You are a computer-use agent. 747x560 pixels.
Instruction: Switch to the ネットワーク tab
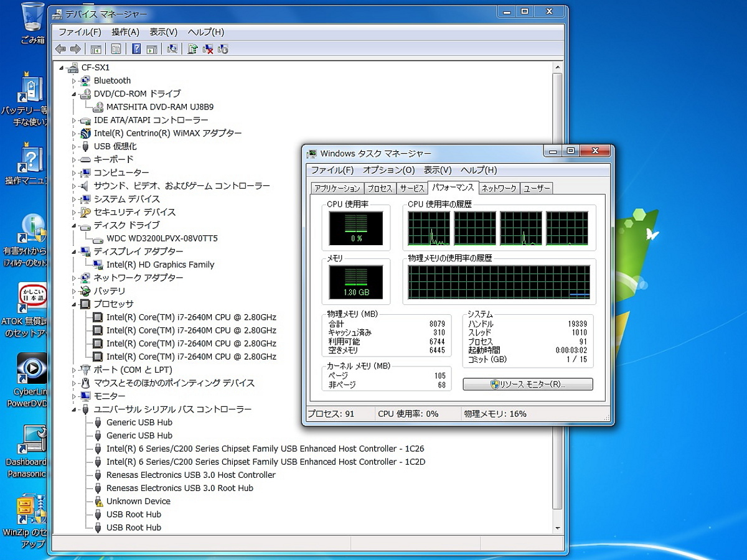499,188
